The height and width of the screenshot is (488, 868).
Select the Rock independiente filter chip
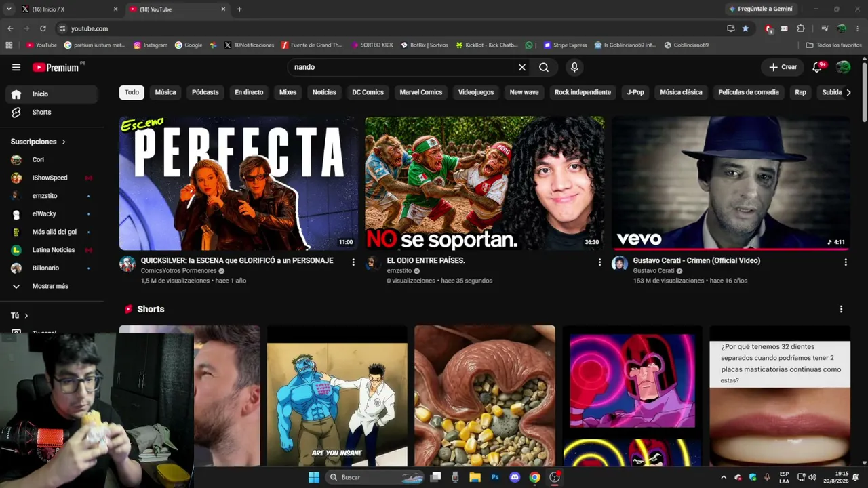[583, 92]
